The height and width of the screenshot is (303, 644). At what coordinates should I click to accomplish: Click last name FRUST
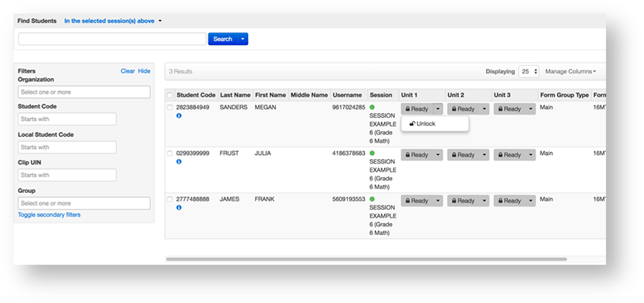pyautogui.click(x=229, y=153)
